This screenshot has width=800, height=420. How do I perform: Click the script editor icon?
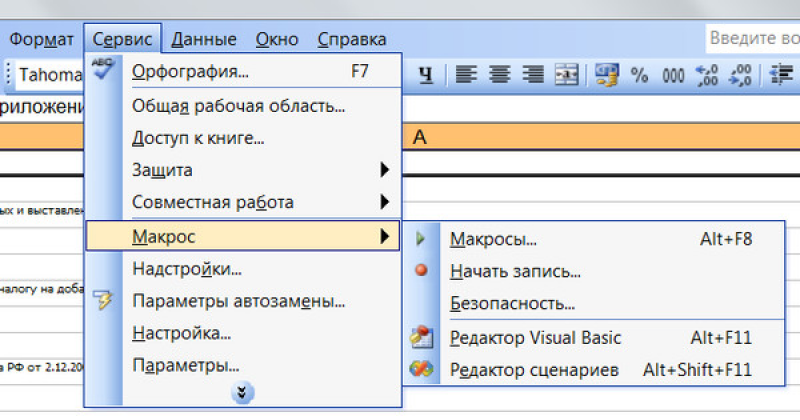421,368
